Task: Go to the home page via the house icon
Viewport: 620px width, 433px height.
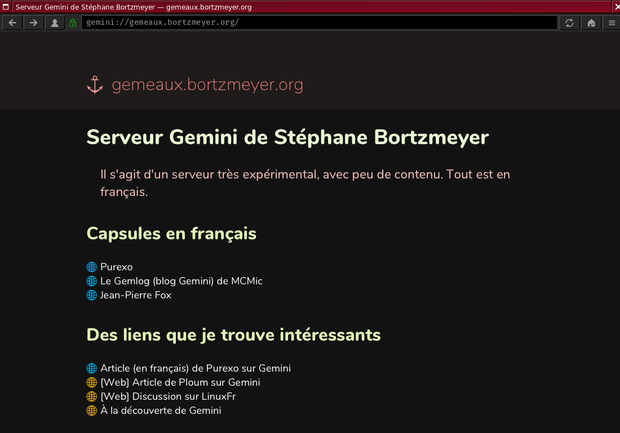Action: tap(592, 23)
